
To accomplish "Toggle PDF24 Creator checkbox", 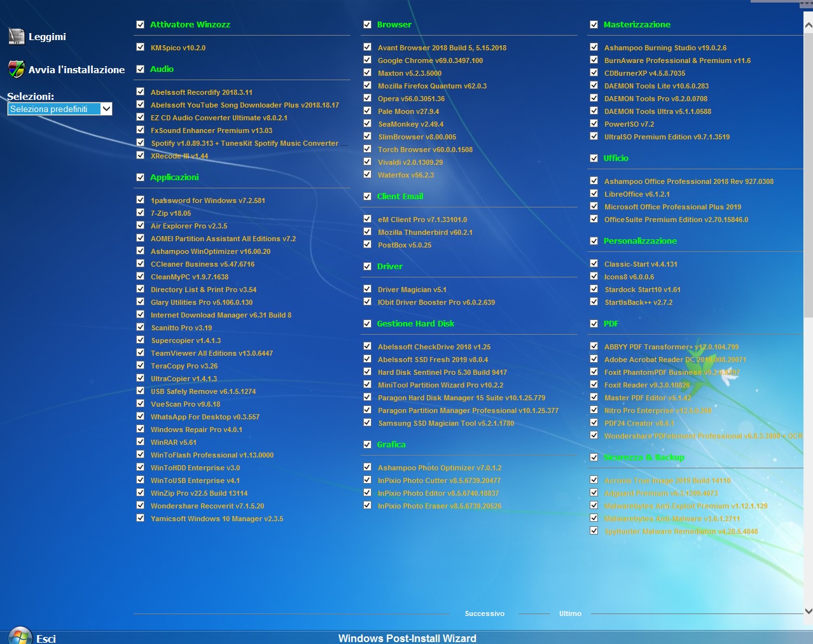I will tap(594, 423).
